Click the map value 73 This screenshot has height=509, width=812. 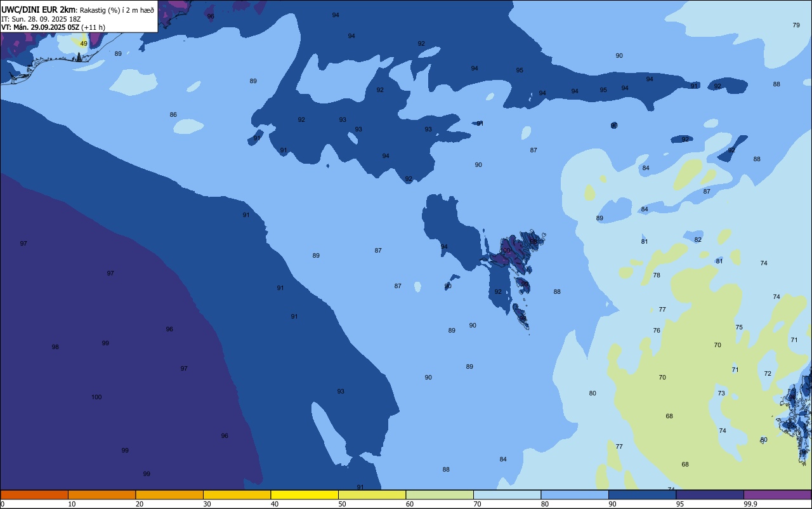[x=721, y=393]
